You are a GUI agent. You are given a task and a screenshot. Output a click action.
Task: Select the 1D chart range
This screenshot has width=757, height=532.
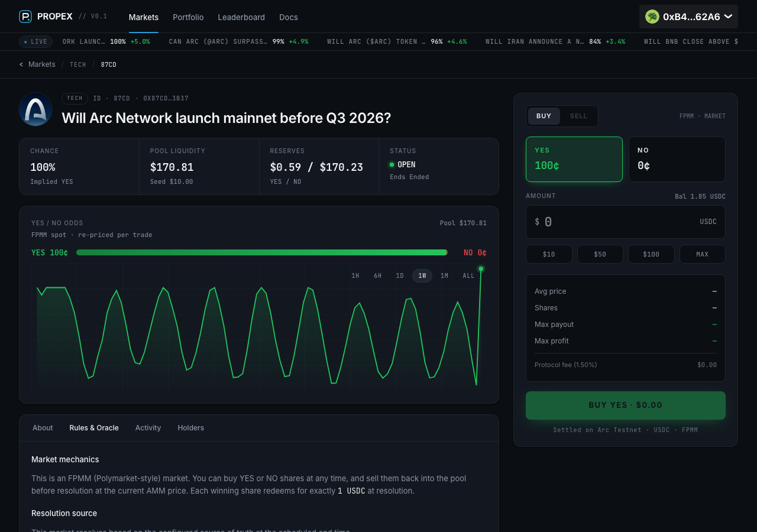tap(400, 276)
